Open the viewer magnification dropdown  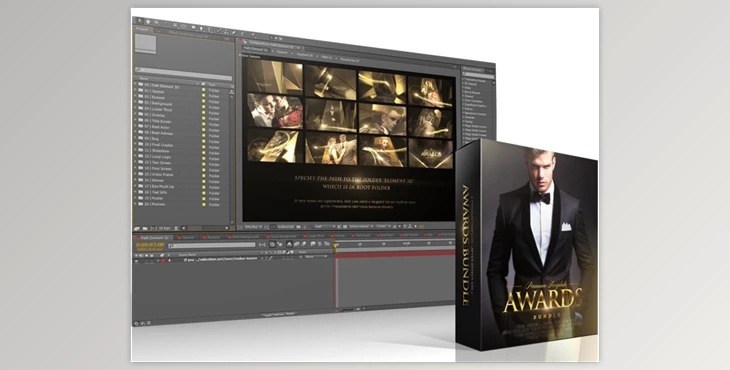click(x=254, y=227)
